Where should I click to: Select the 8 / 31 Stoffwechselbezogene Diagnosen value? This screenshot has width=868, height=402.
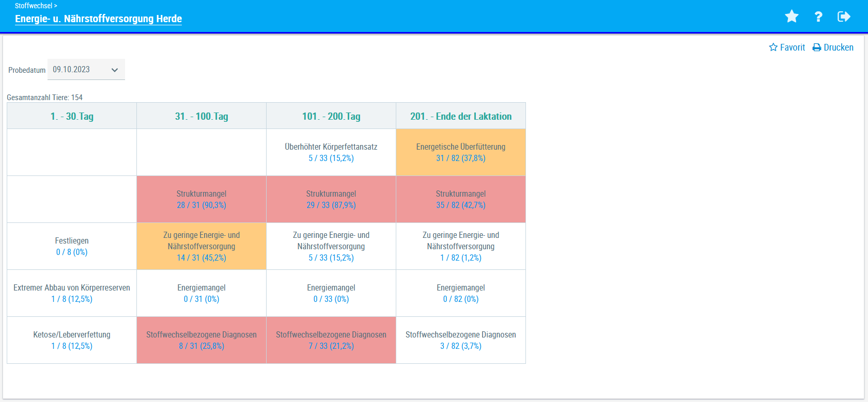[x=201, y=346]
